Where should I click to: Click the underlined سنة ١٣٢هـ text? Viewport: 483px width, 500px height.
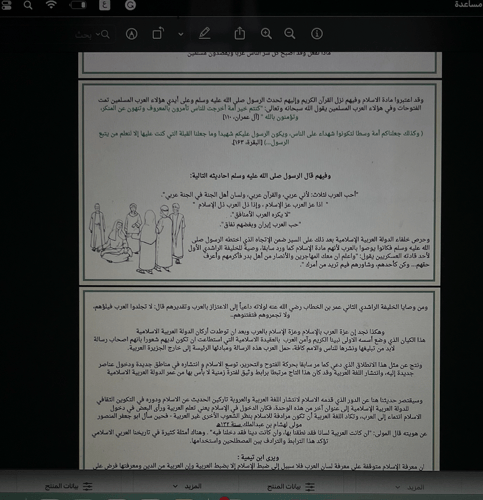tap(230, 425)
